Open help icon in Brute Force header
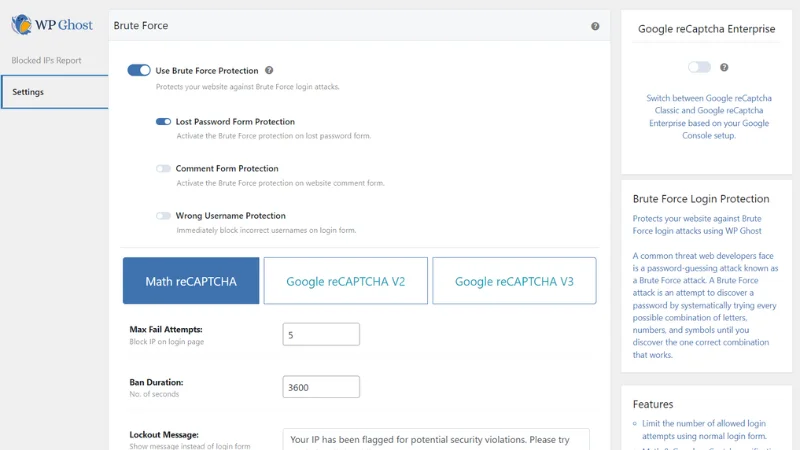The height and width of the screenshot is (450, 800). pyautogui.click(x=595, y=26)
